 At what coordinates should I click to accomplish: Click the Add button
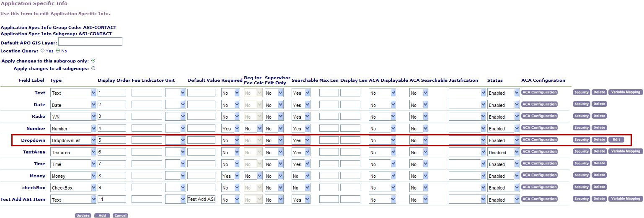click(102, 215)
